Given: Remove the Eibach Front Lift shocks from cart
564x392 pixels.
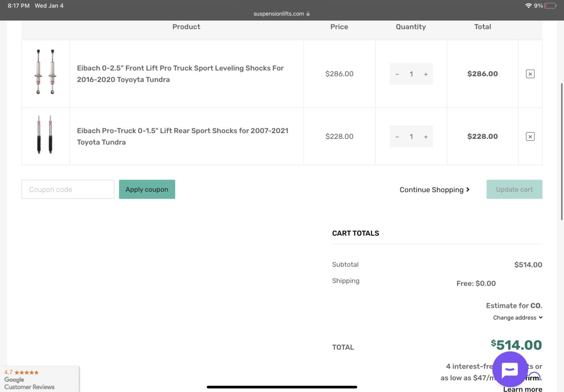Looking at the screenshot, I should click(x=530, y=74).
